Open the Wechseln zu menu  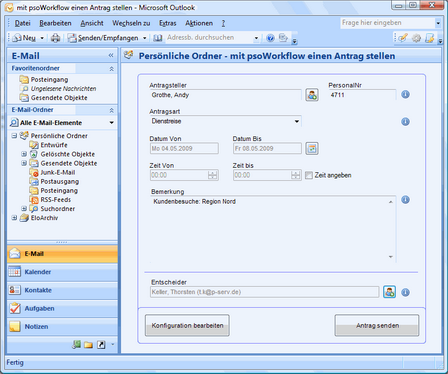tap(131, 23)
